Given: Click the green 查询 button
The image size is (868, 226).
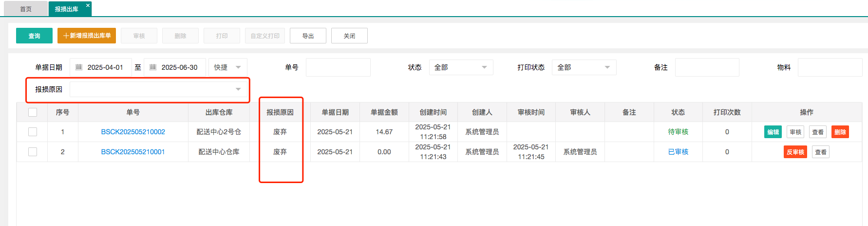Looking at the screenshot, I should [34, 36].
